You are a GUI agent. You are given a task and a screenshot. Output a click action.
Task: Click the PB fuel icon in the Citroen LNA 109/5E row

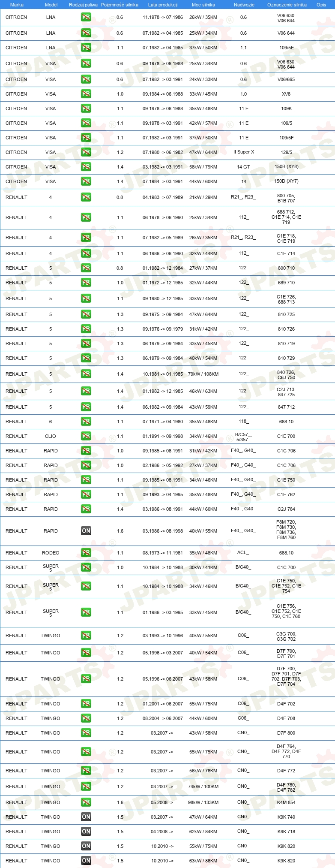86,48
